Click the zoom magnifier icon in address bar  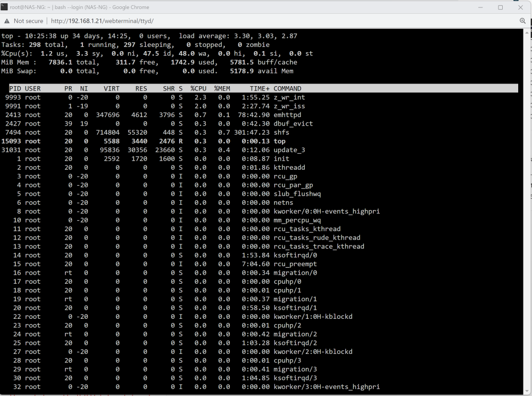click(523, 21)
